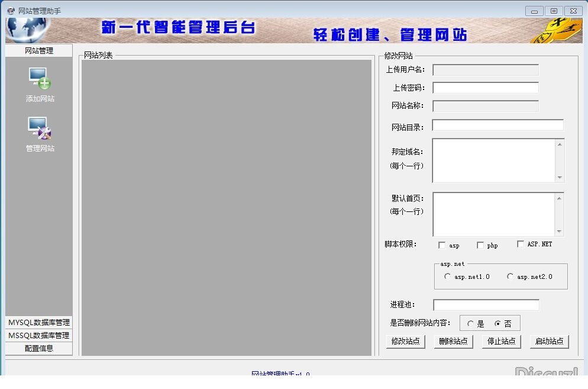Tick the asp script permission checkbox

pos(442,245)
